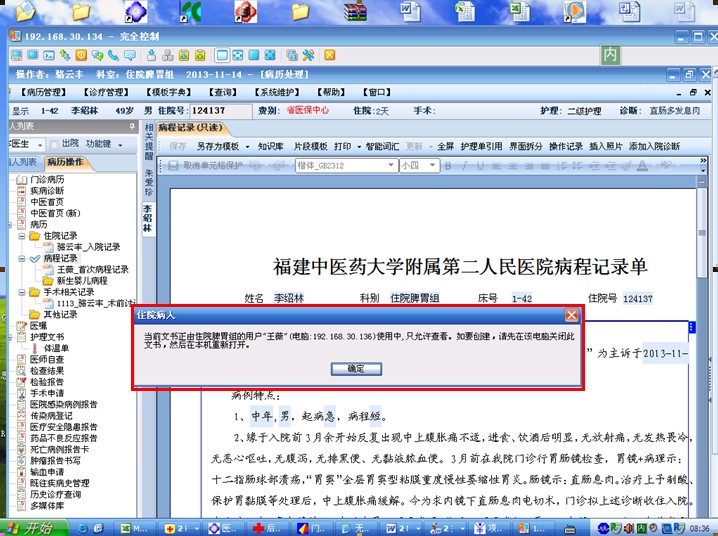Select 骆云丰_入院记录 in the tree
Image resolution: width=718 pixels, height=536 pixels.
point(88,247)
